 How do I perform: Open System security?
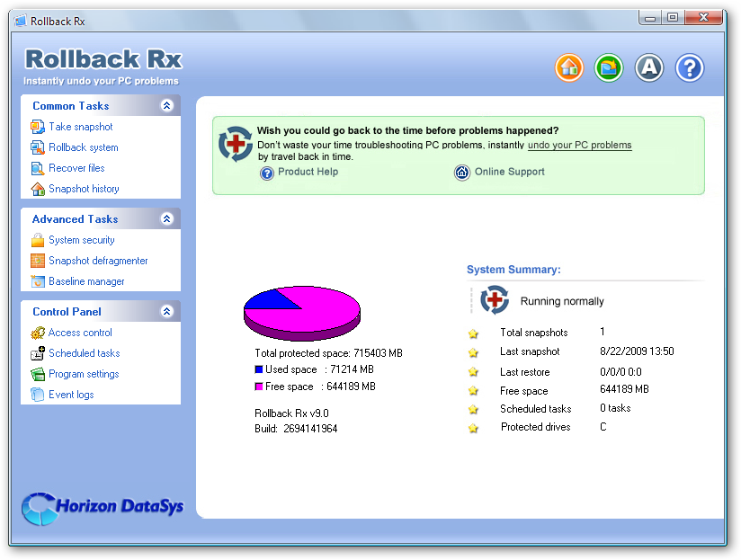pos(81,240)
